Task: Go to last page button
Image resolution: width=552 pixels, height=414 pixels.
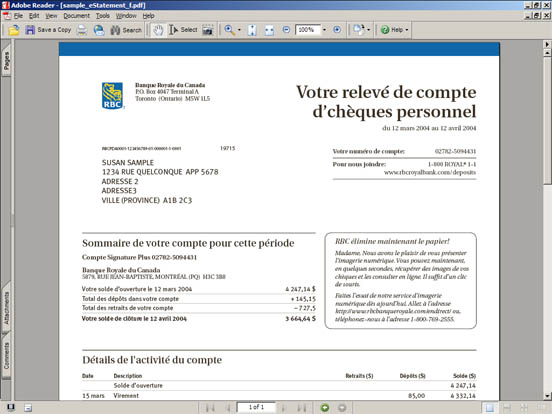Action: tap(301, 408)
